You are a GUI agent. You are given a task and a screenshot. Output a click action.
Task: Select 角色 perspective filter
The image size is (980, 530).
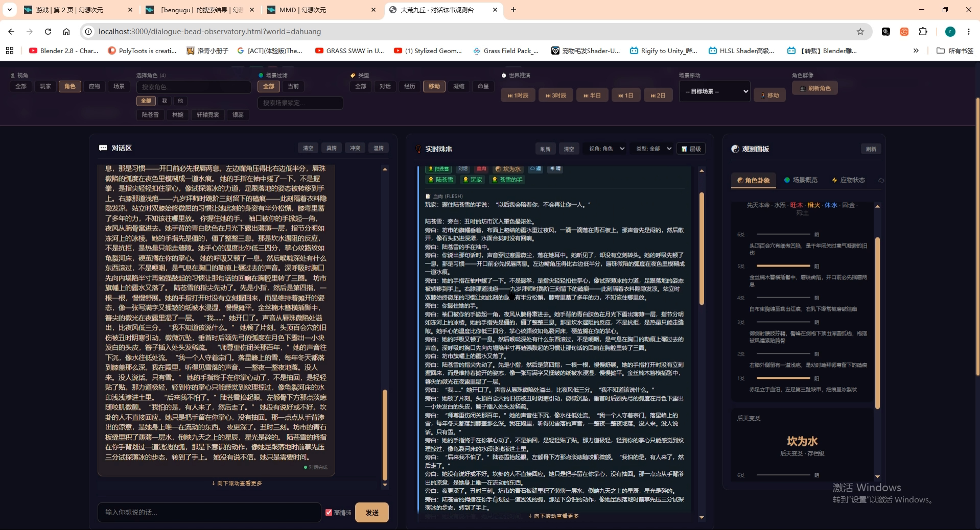(70, 86)
